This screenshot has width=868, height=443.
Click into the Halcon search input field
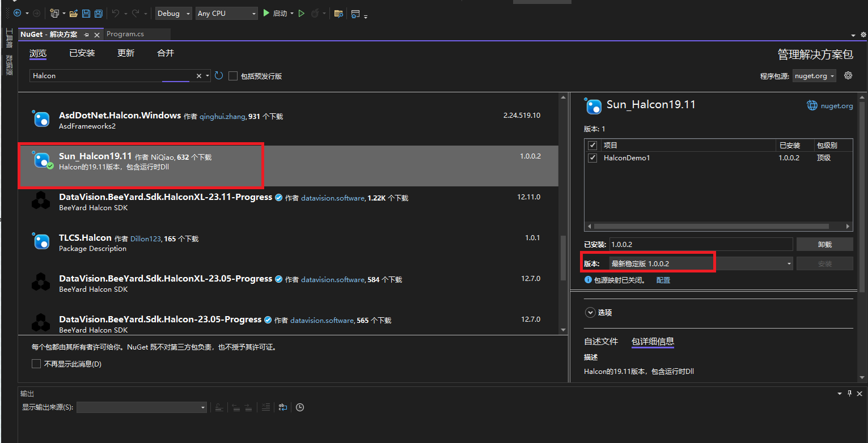(112, 75)
